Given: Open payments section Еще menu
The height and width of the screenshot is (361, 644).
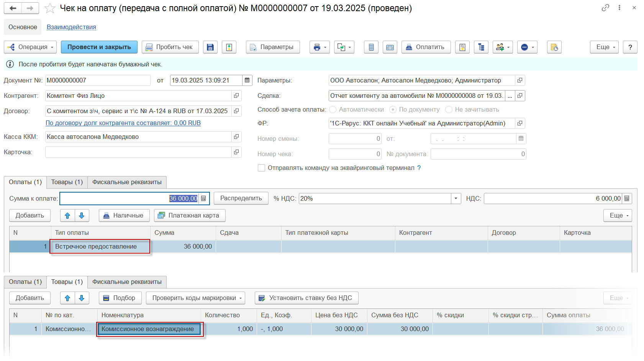Looking at the screenshot, I should (x=618, y=216).
